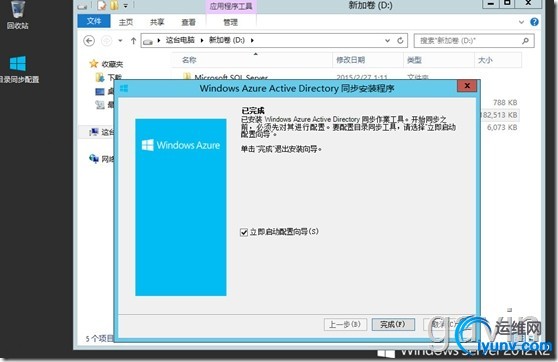Image resolution: width=558 pixels, height=362 pixels.
Task: Open Explorer help question mark icon
Action: tap(534, 22)
